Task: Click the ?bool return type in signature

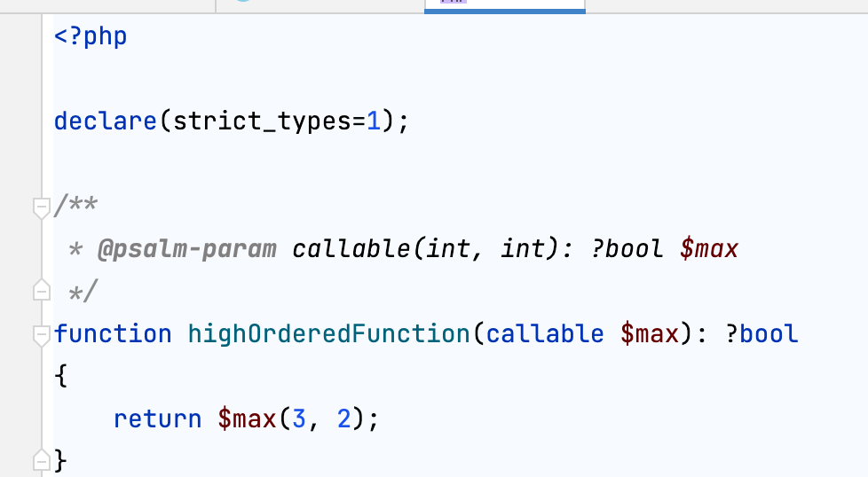Action: click(x=761, y=334)
